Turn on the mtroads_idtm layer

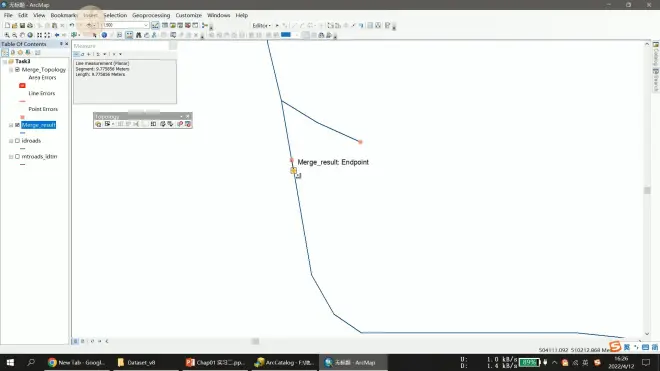pyautogui.click(x=17, y=156)
